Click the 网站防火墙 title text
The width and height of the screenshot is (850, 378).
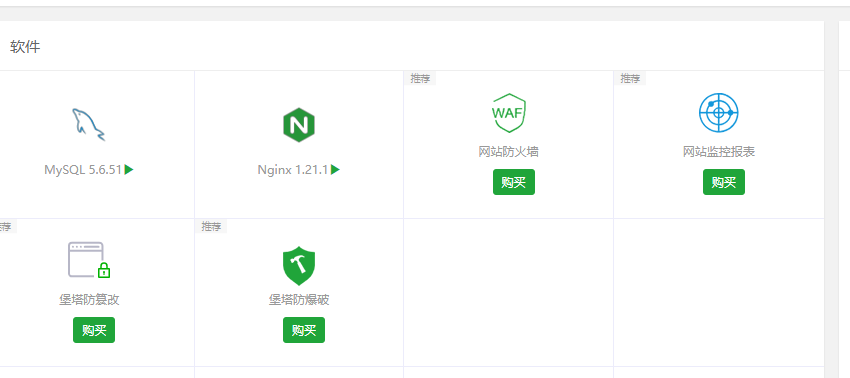point(508,152)
